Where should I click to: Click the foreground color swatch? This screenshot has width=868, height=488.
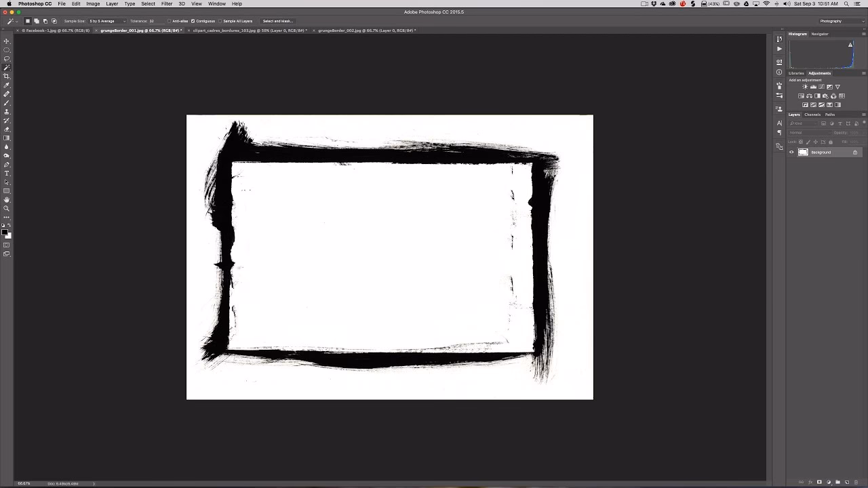(x=5, y=232)
